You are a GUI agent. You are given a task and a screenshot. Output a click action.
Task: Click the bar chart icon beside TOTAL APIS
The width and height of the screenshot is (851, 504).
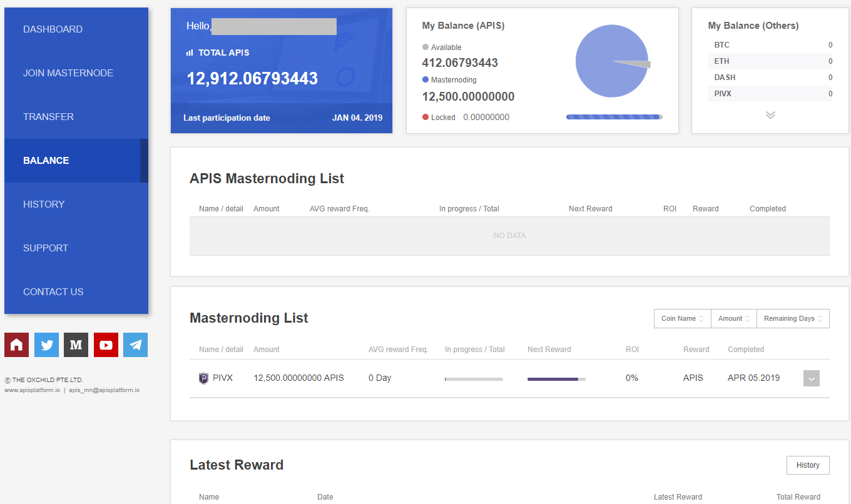pos(190,53)
